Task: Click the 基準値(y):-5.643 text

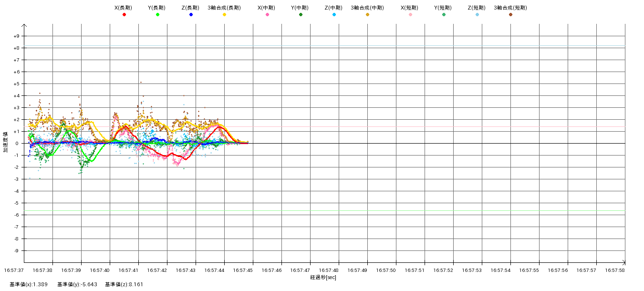Action: point(77,284)
